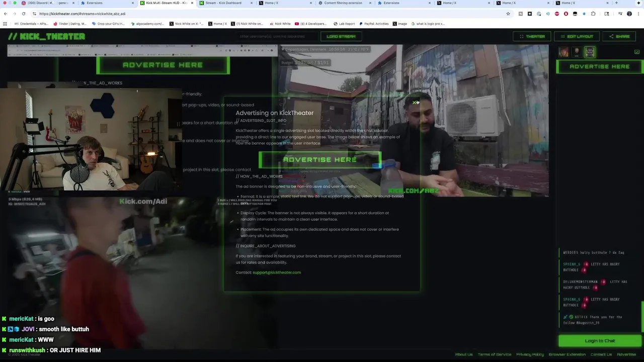Click the Advertise Here banner over left stream
Screen dimensions: 644x362
[x=163, y=65]
